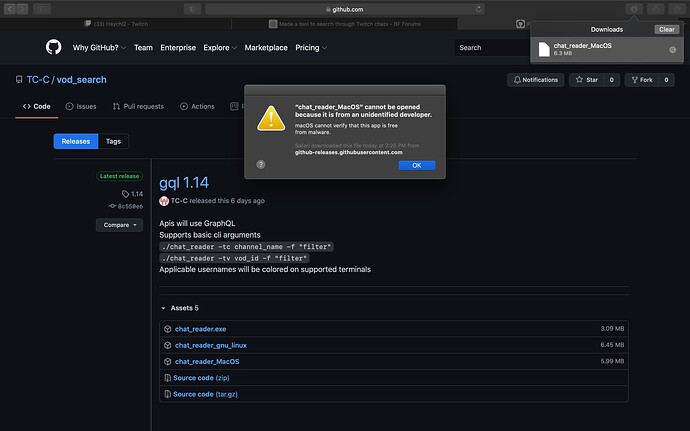Click TC-C avatar beside release author
This screenshot has width=690, height=431.
164,201
